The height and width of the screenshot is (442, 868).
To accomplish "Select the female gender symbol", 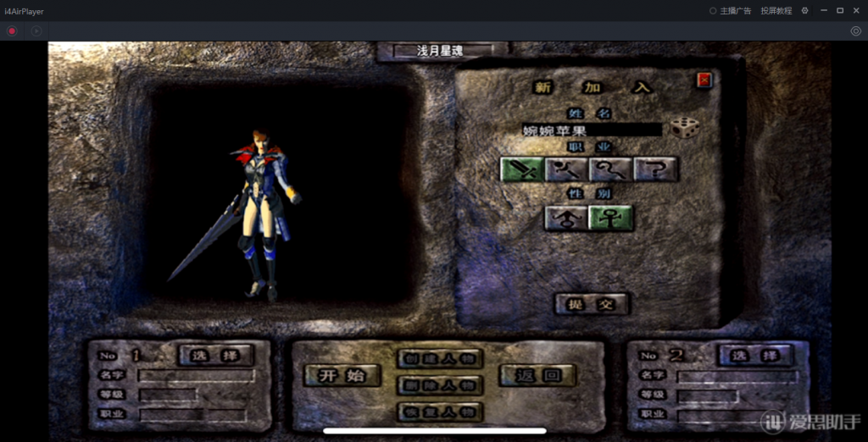I will tap(611, 218).
